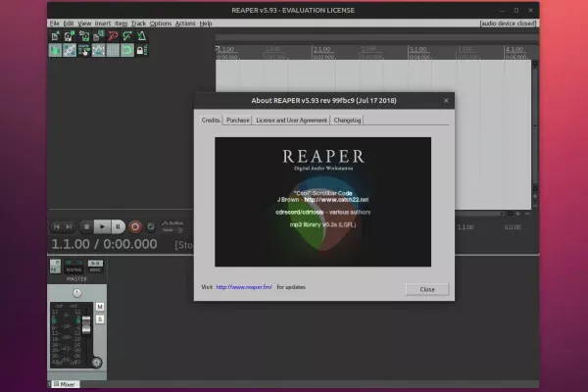This screenshot has width=588, height=392.
Task: Click timeline ruler marker 3.1.00
Action: (x=417, y=49)
